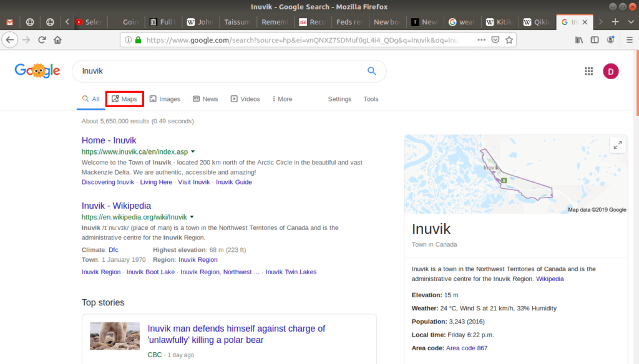Open polar bear top story headline
Image resolution: width=639 pixels, height=364 pixels.
click(237, 334)
